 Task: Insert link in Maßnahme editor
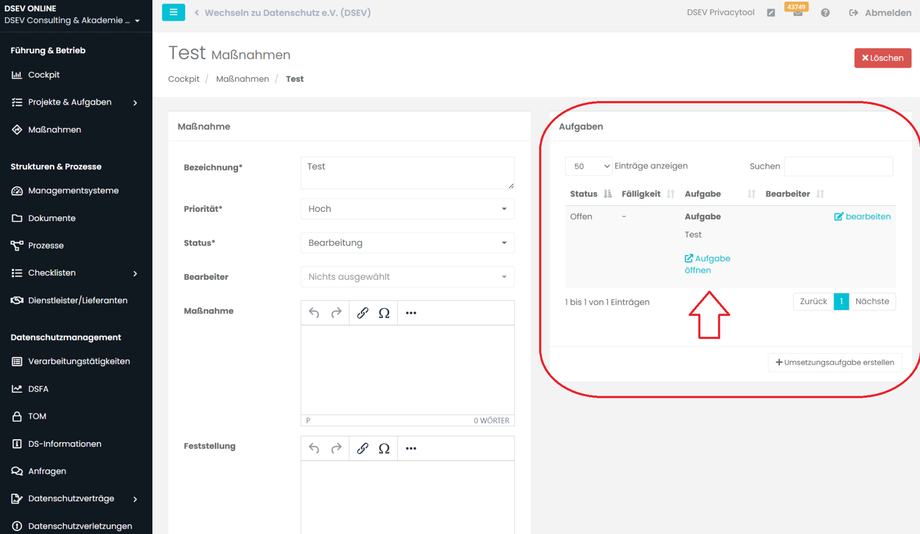[x=362, y=313]
